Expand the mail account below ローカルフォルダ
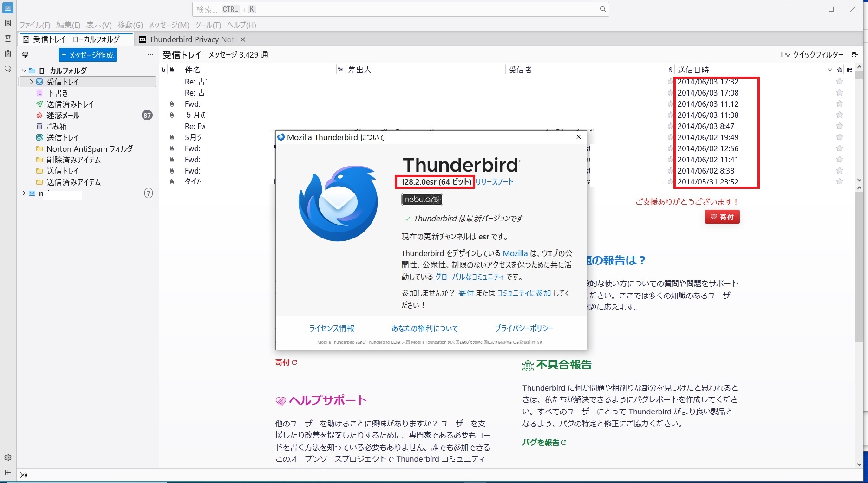 click(x=24, y=193)
